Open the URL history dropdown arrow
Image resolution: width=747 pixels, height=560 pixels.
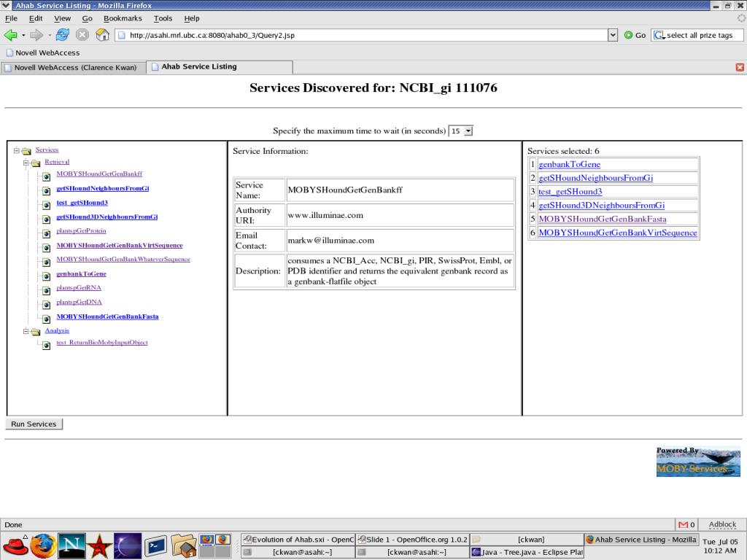click(613, 35)
